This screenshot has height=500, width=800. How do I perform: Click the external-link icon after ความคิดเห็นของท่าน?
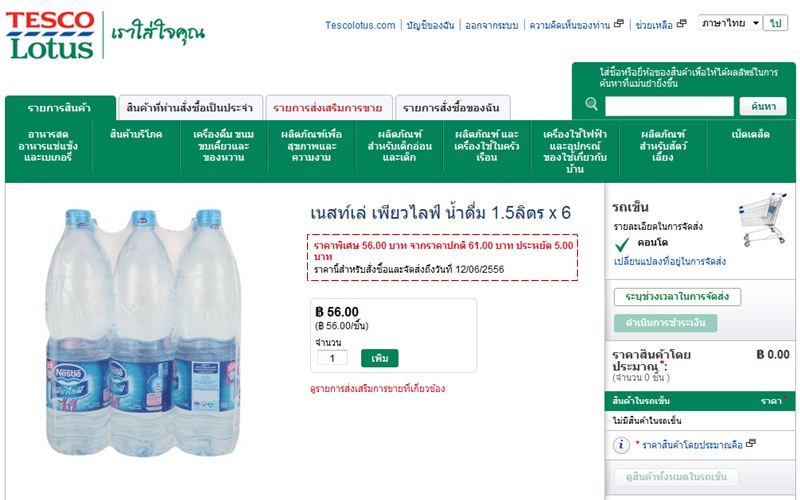point(619,23)
